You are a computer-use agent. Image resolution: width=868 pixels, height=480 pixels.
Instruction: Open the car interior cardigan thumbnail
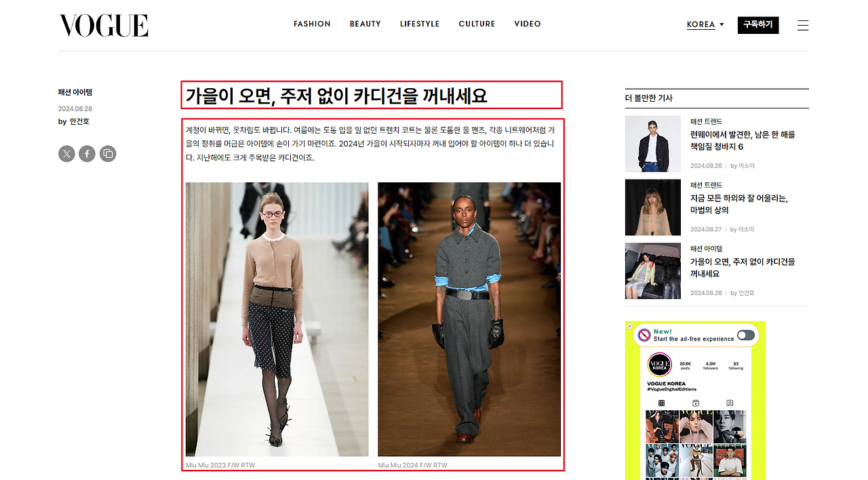click(652, 271)
